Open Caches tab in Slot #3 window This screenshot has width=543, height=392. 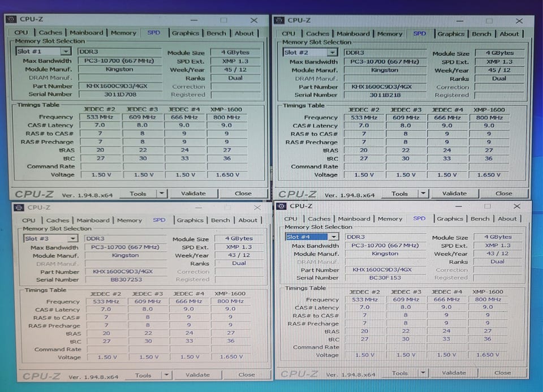(58, 220)
